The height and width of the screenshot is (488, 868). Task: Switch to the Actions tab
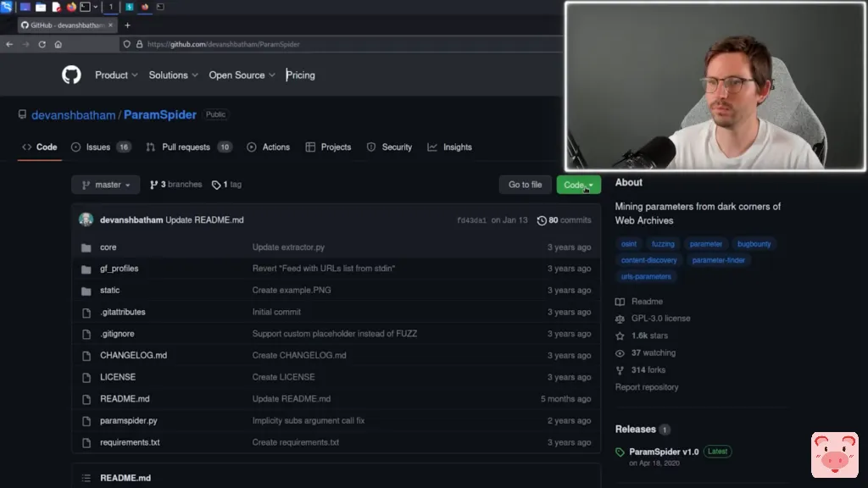pyautogui.click(x=269, y=147)
